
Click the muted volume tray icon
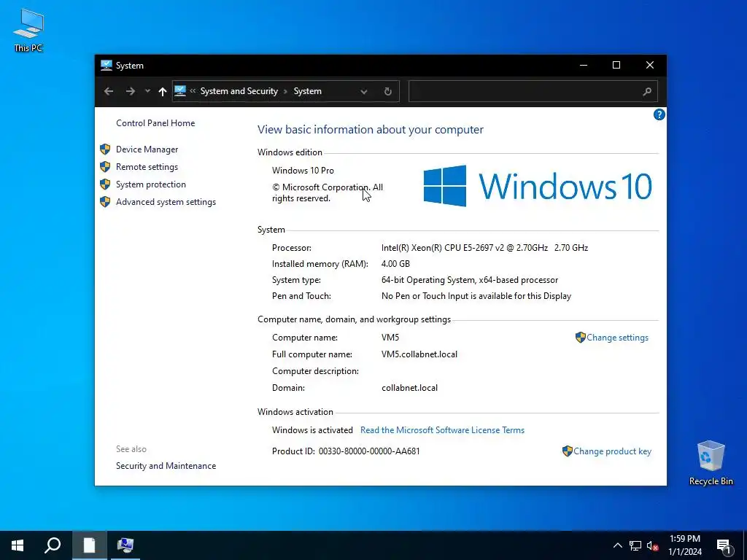tap(653, 545)
